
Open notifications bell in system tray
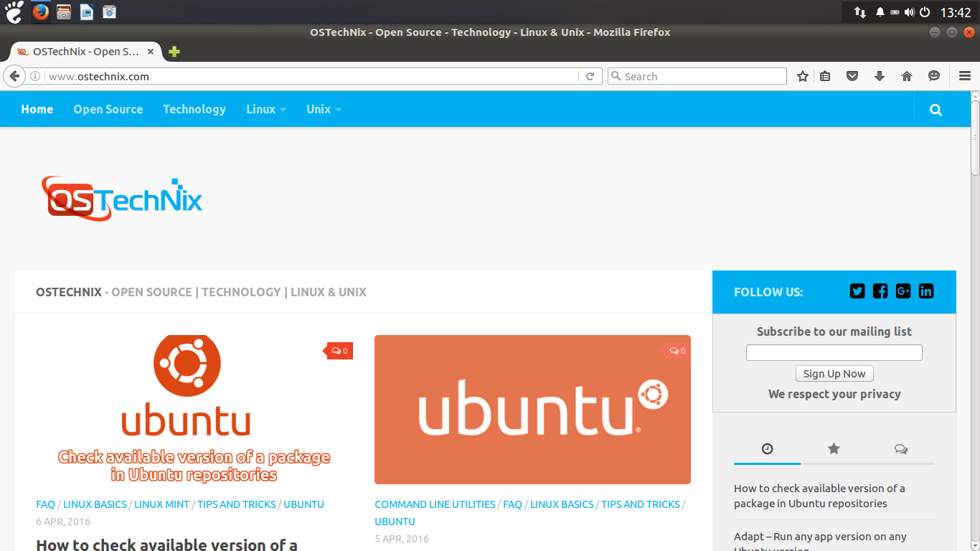[x=880, y=12]
